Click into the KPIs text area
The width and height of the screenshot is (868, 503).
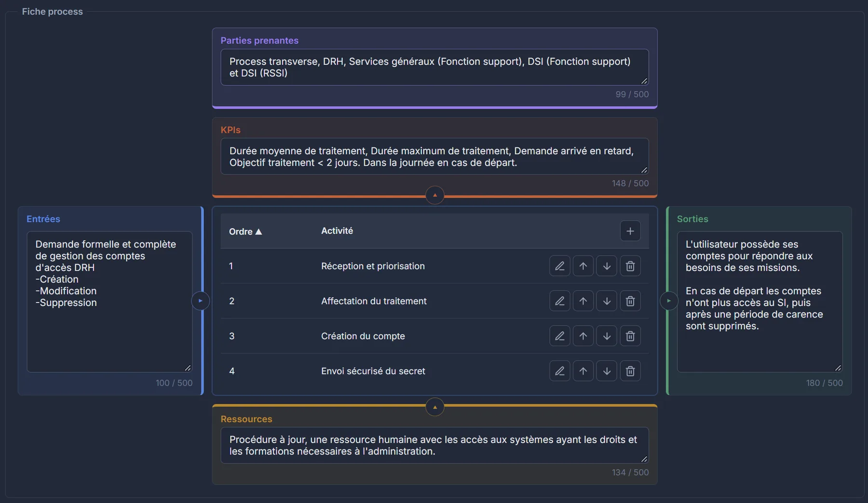point(434,157)
